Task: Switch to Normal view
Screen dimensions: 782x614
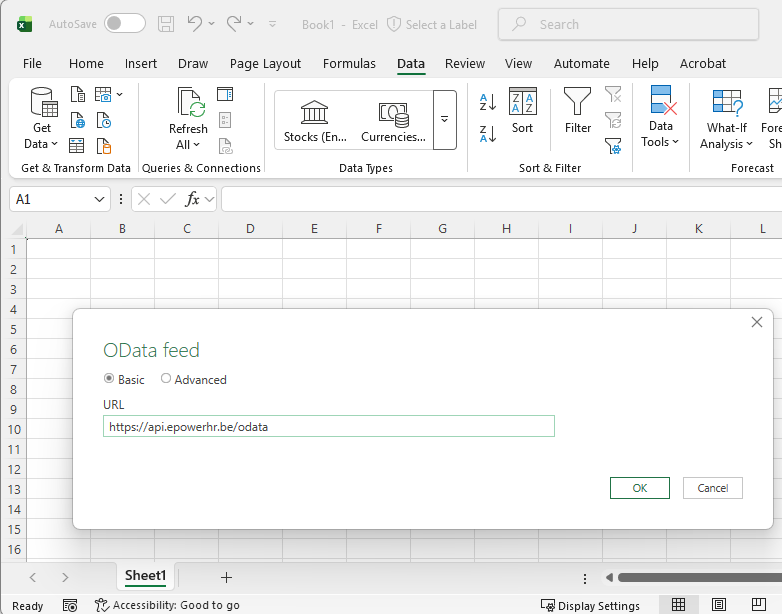Action: [x=678, y=605]
